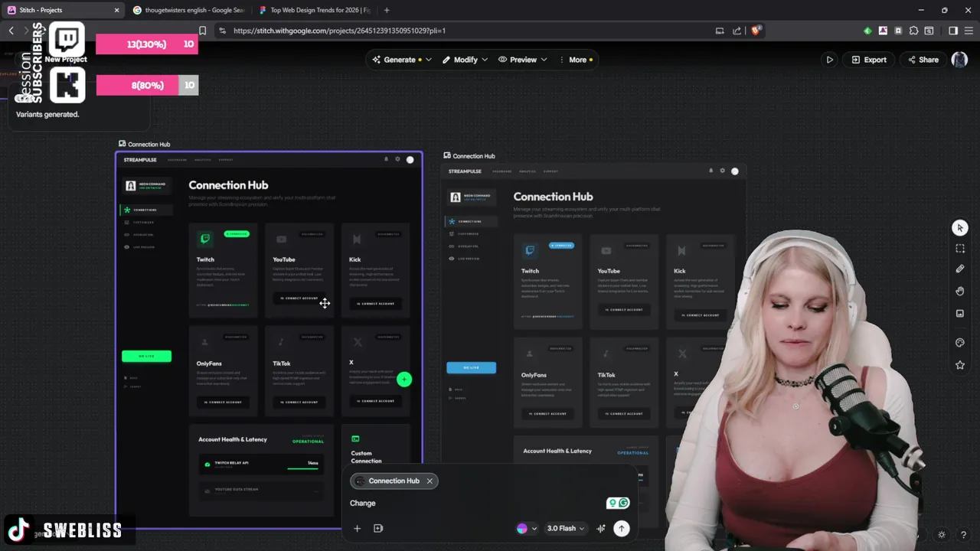Expand the 3.0 Flash model selector

pos(566,528)
